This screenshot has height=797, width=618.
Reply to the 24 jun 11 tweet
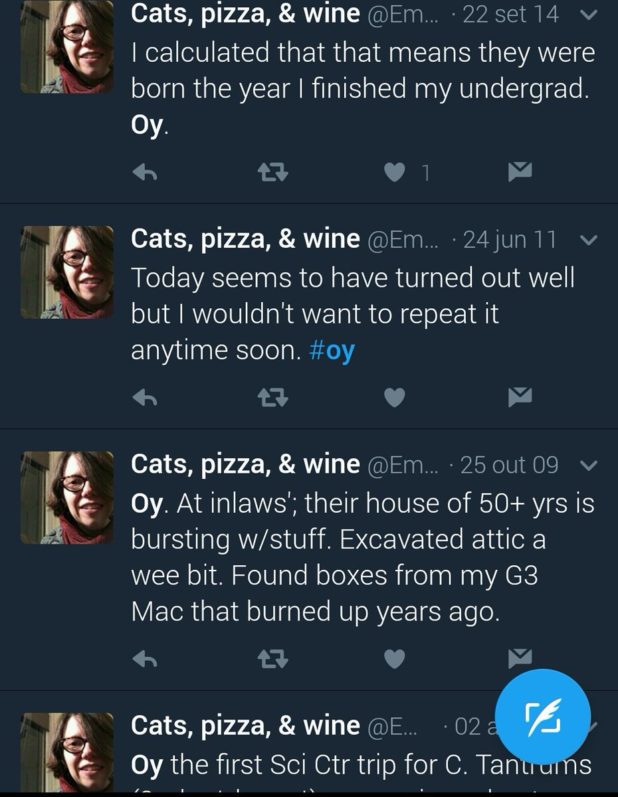[x=146, y=398]
